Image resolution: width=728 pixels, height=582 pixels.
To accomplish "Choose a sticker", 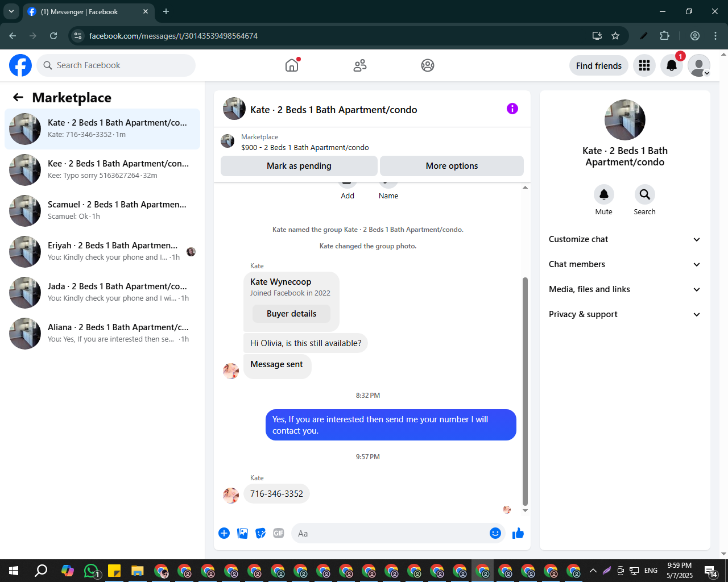I will [260, 533].
